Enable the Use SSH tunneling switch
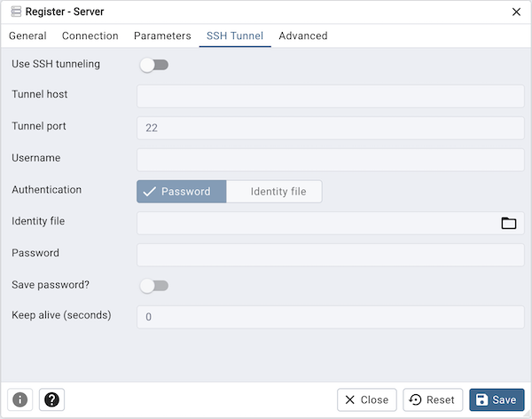Viewport: 532px width, 419px height. coord(153,65)
